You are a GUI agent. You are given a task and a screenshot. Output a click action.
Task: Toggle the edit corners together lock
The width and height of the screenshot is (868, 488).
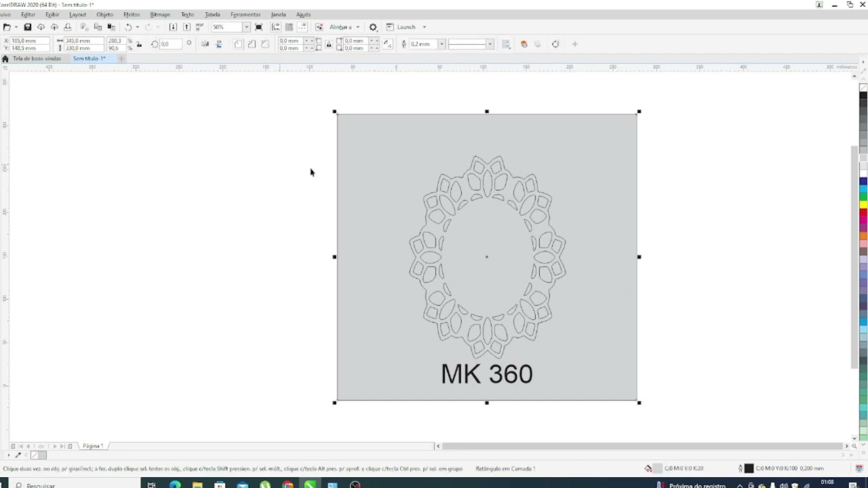click(329, 45)
